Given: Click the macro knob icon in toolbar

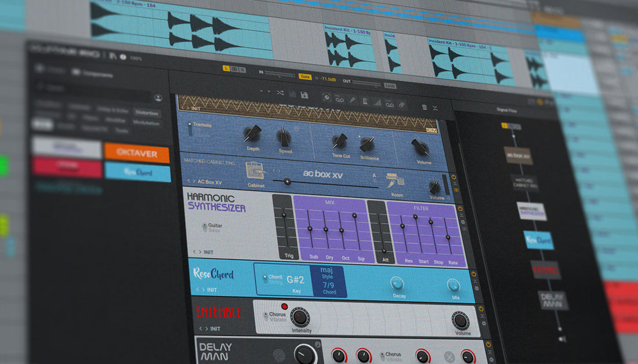Looking at the screenshot, I should point(327,97).
